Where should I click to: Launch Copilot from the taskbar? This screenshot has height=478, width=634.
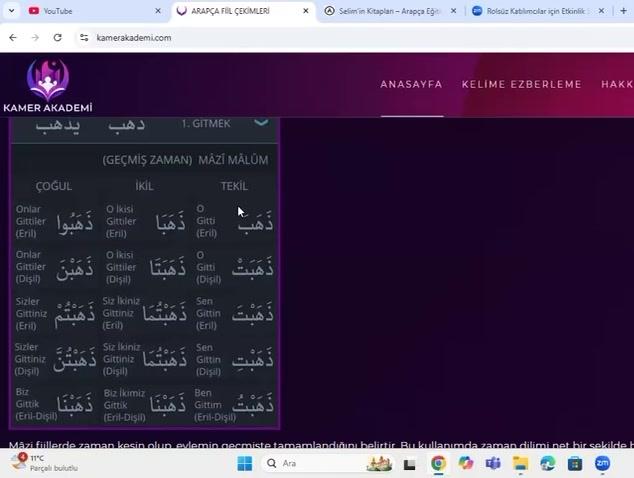click(x=466, y=463)
